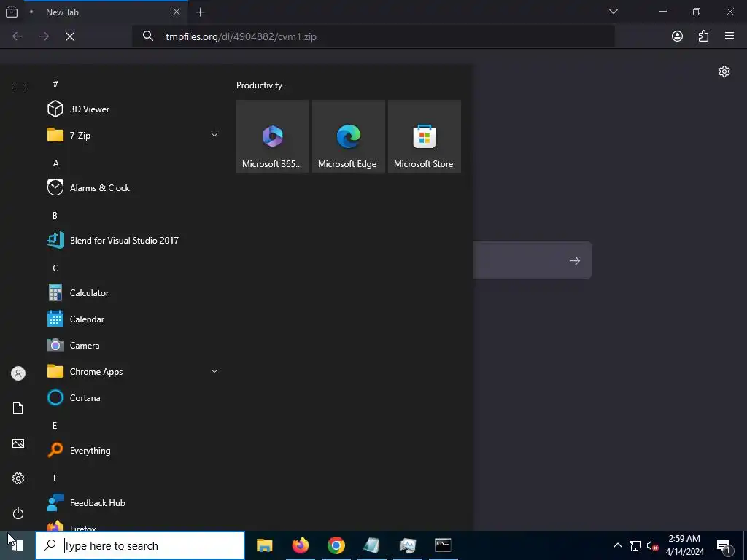
Task: Open a new browser tab
Action: pos(201,12)
